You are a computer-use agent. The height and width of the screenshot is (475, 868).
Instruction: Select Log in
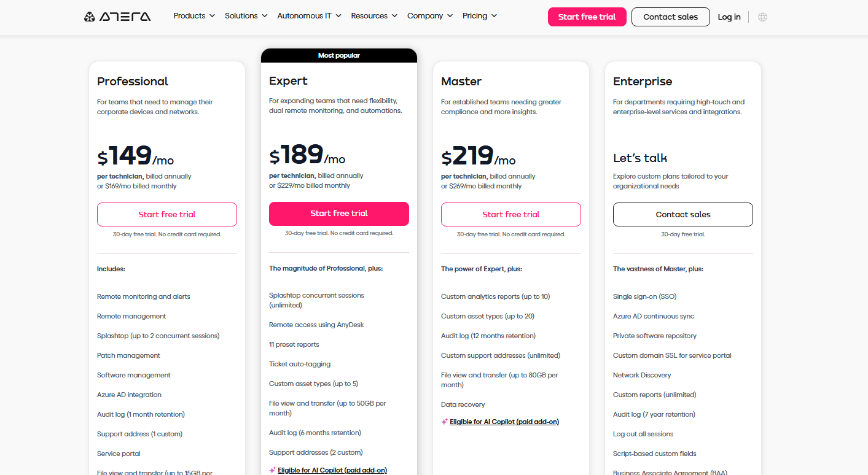click(729, 17)
